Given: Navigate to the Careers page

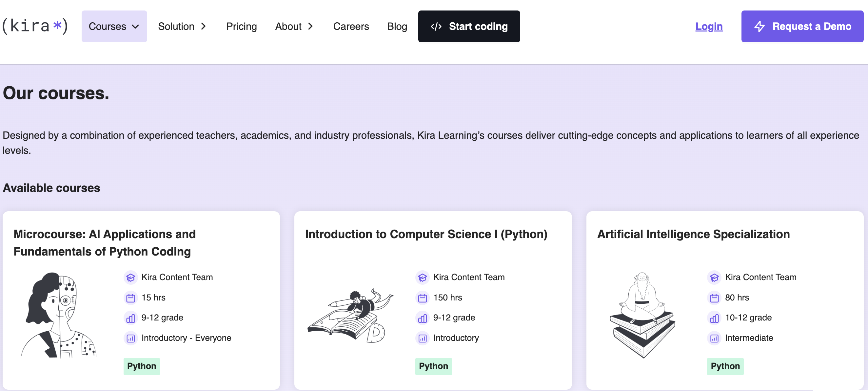Looking at the screenshot, I should (351, 26).
